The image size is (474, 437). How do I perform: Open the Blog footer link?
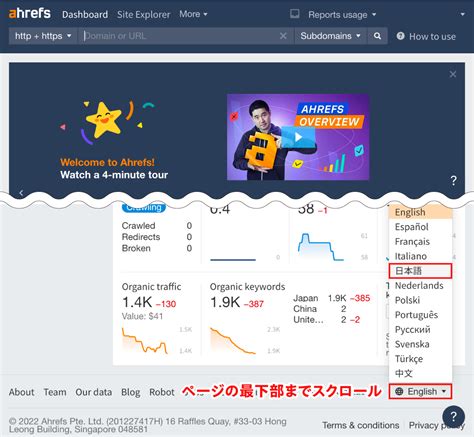[131, 392]
